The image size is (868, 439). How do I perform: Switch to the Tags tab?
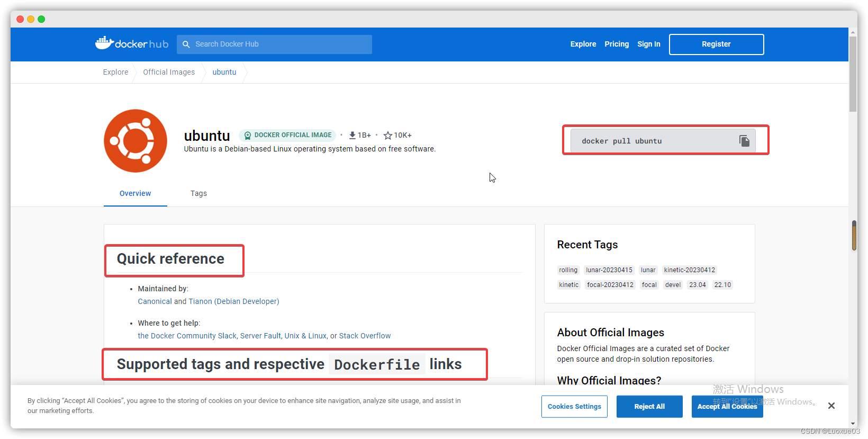coord(198,193)
